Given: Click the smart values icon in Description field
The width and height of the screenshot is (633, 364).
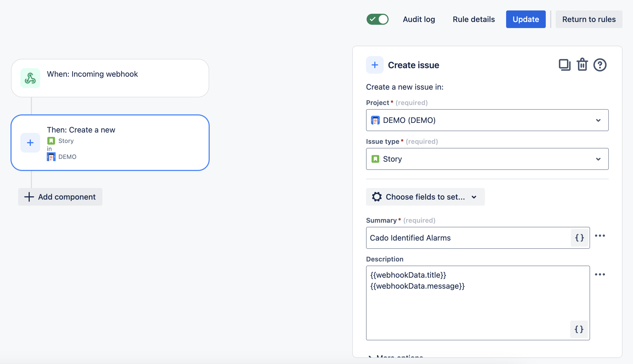Looking at the screenshot, I should pos(579,329).
